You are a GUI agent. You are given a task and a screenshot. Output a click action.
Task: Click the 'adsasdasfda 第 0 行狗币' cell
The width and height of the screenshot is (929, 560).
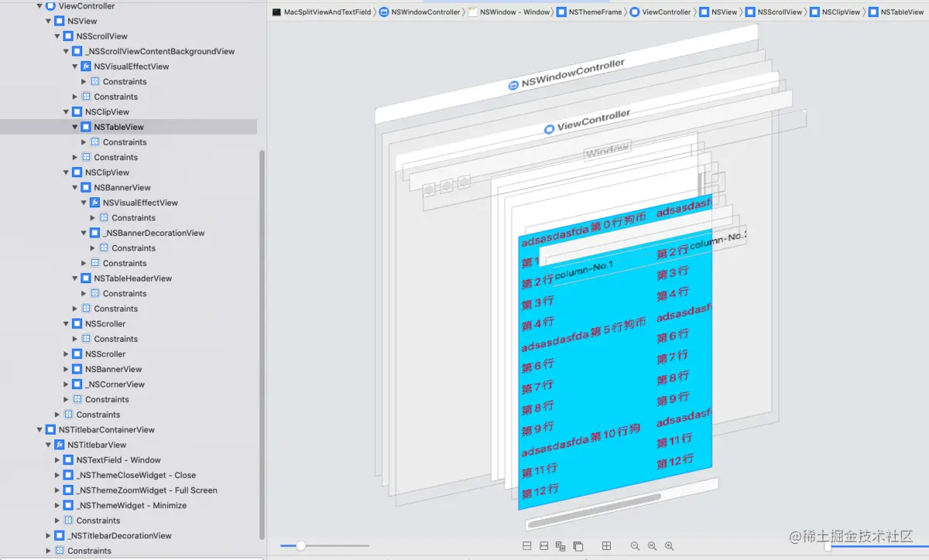click(x=584, y=231)
